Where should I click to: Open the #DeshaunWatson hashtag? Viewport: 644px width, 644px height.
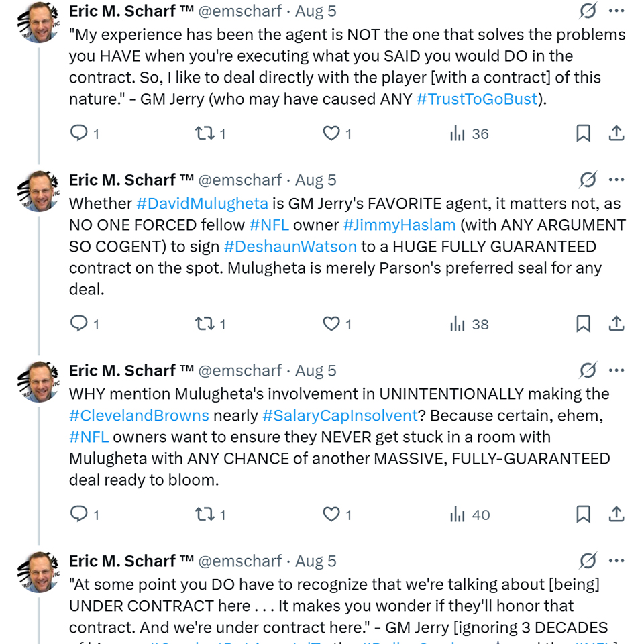click(290, 246)
